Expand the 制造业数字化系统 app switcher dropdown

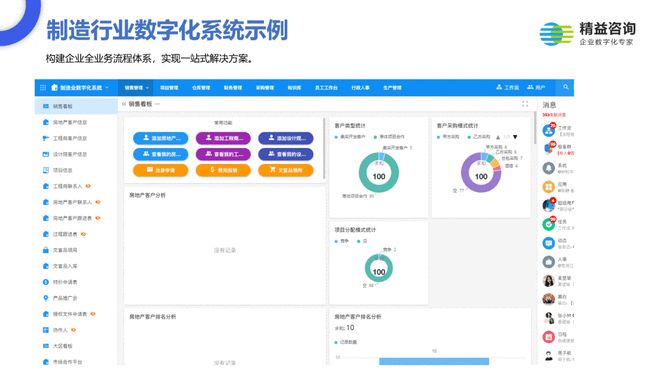pyautogui.click(x=107, y=88)
